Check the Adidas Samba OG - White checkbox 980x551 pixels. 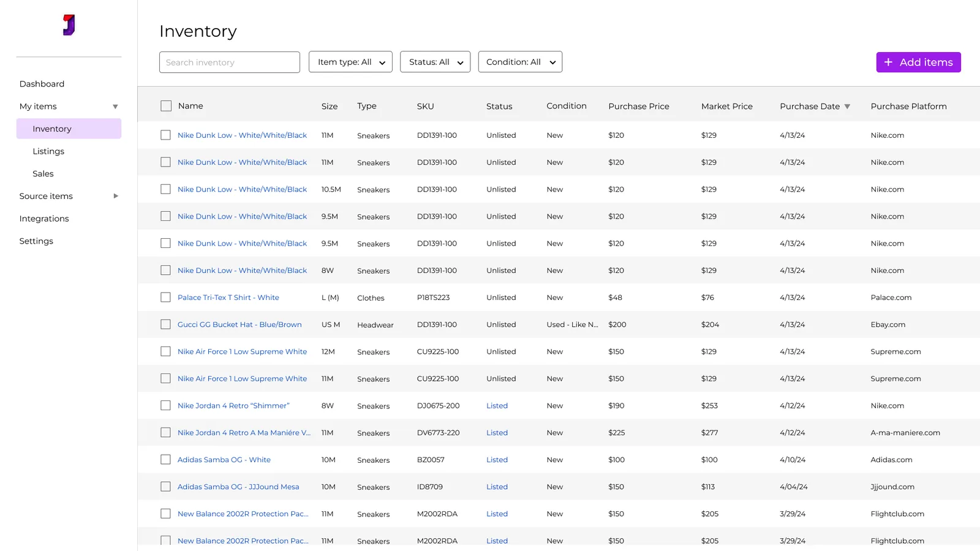(x=165, y=460)
